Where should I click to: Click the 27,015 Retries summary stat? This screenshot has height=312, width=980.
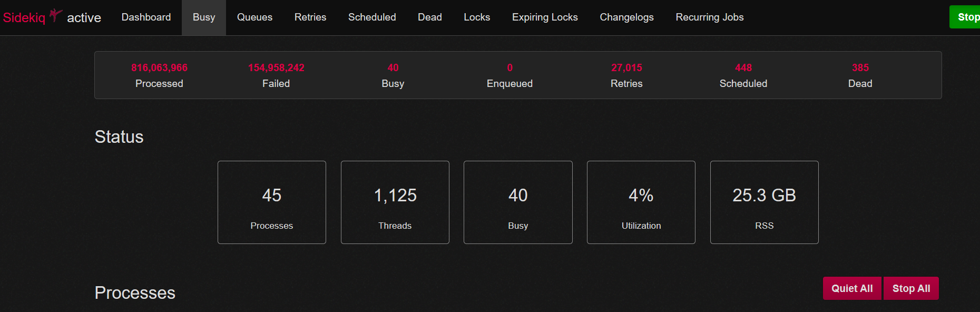pos(626,75)
